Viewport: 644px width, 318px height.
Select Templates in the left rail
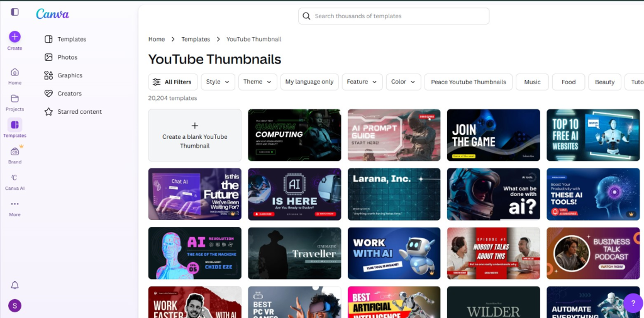pos(15,128)
